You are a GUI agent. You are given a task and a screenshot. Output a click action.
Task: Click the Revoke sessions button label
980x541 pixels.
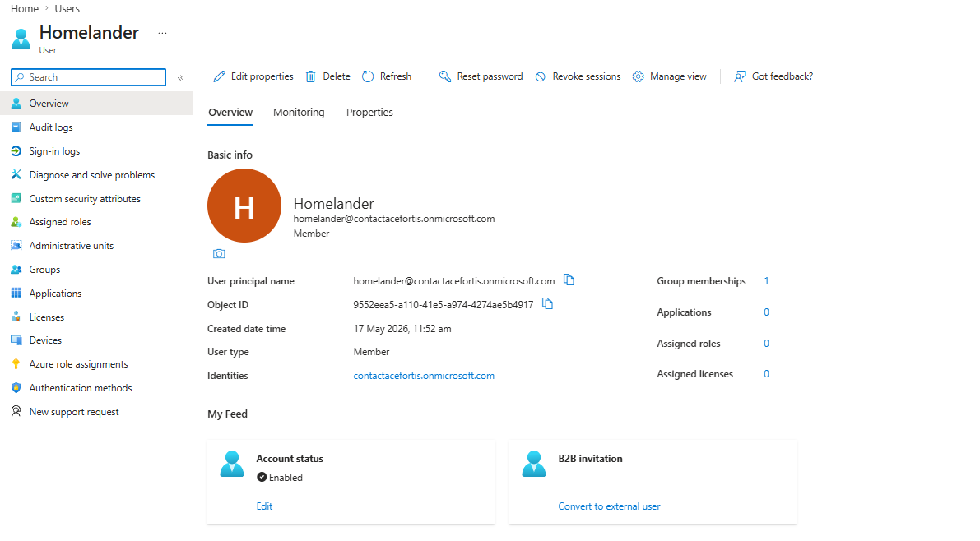586,76
